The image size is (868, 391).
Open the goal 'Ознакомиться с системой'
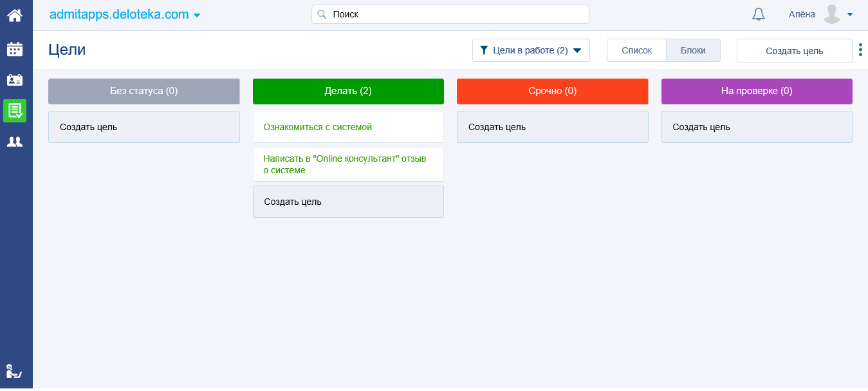tap(348, 127)
